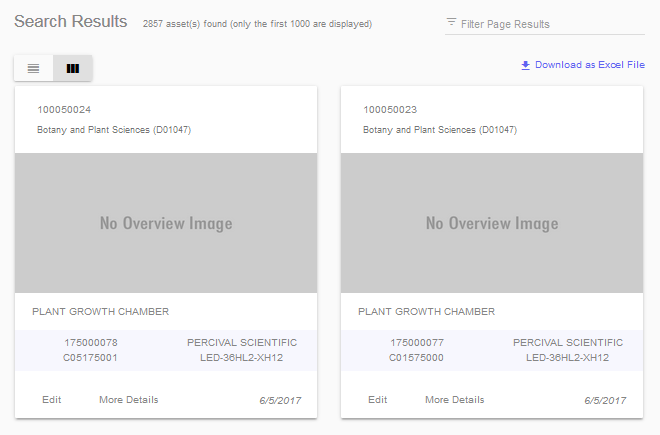This screenshot has width=660, height=435.
Task: Select asset number 100050024 heading
Action: pos(64,110)
